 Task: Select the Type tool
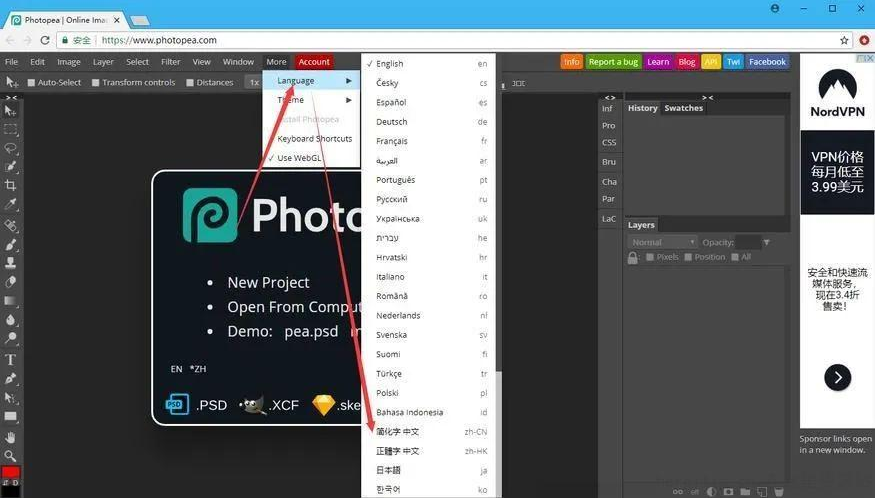pos(11,360)
